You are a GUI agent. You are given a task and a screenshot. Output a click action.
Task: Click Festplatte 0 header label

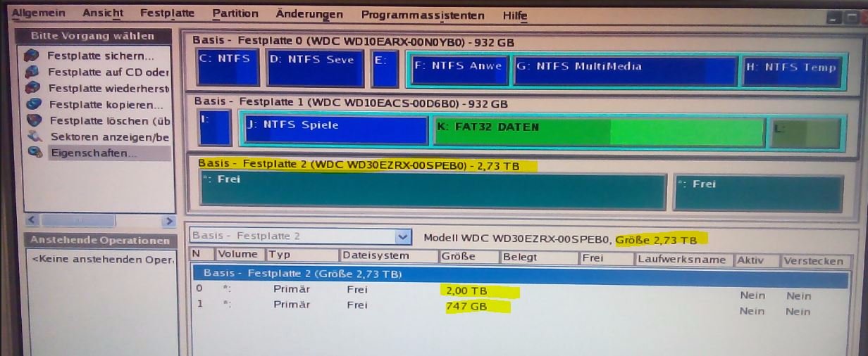pyautogui.click(x=353, y=42)
